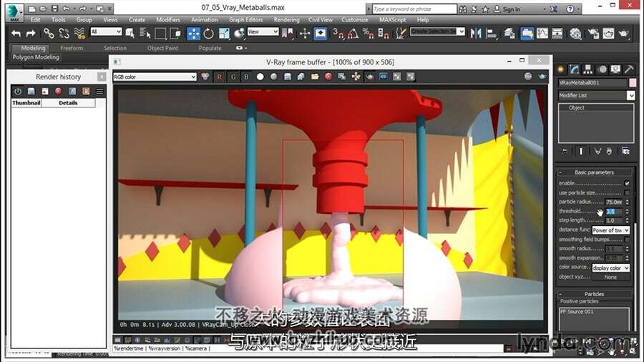The height and width of the screenshot is (362, 644).
Task: Collapse the Particles rollout
Action: 594,294
